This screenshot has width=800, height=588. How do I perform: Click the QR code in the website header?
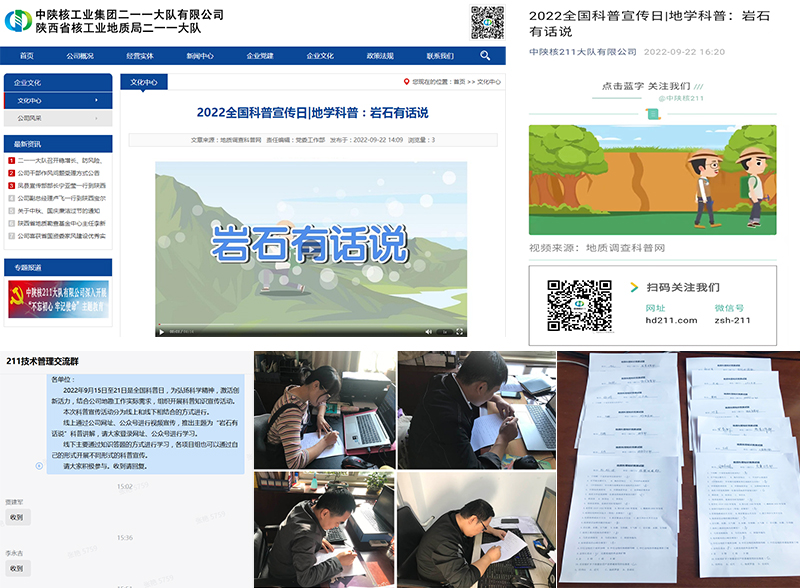click(487, 21)
